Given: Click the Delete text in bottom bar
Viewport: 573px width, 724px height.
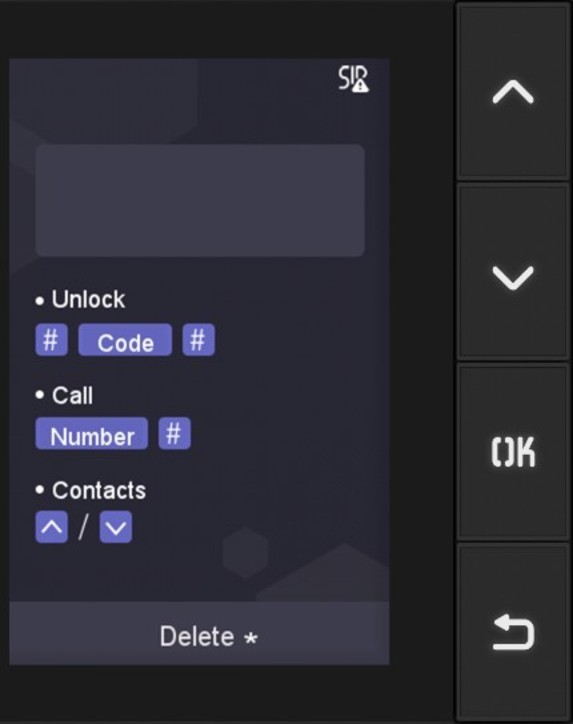Looking at the screenshot, I should [x=197, y=637].
